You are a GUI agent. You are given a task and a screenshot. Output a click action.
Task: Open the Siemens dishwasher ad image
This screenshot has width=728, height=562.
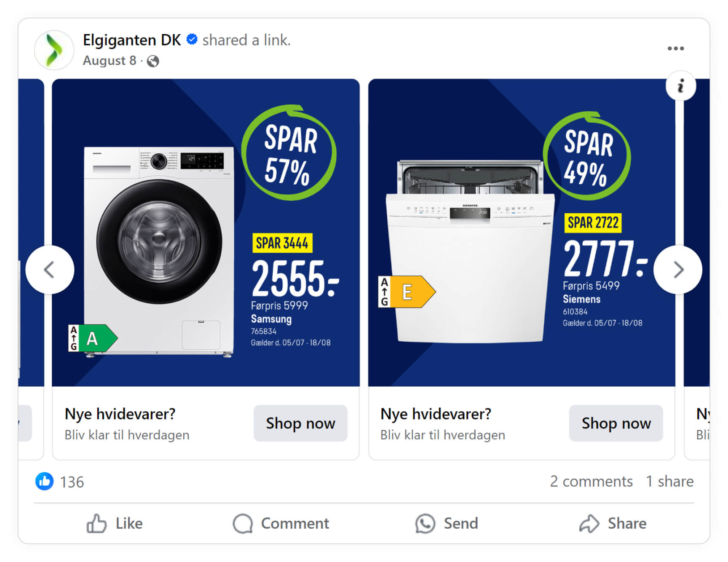(522, 233)
